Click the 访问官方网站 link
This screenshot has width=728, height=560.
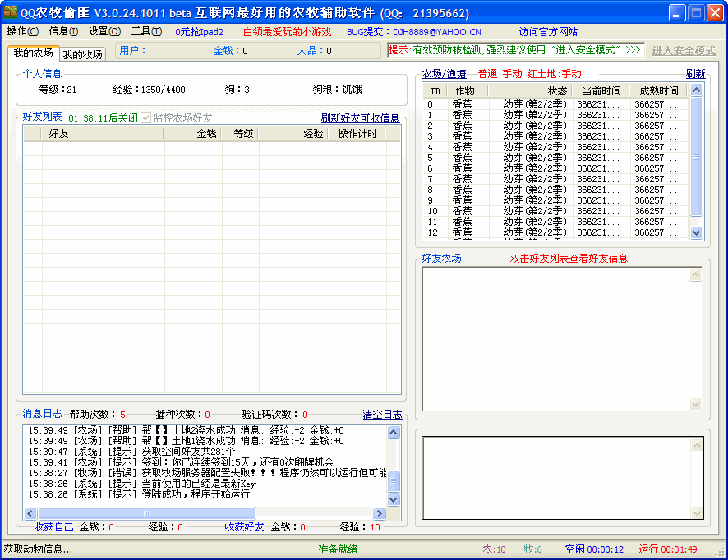[x=548, y=31]
